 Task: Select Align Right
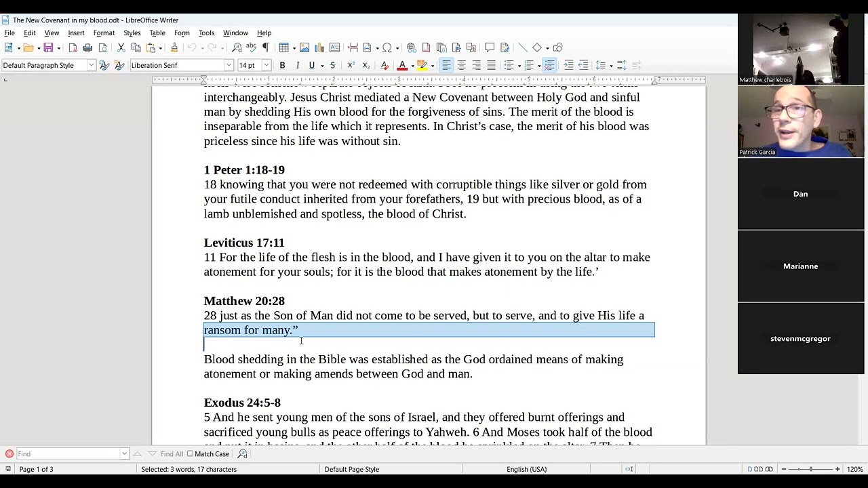pos(476,65)
